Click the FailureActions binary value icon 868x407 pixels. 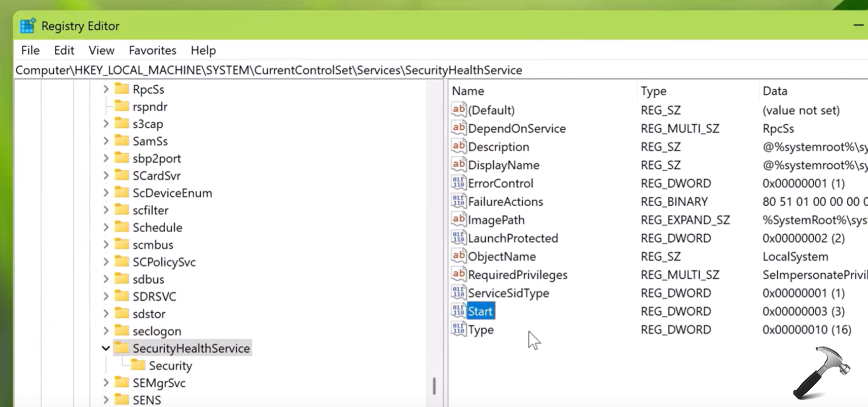pos(458,201)
